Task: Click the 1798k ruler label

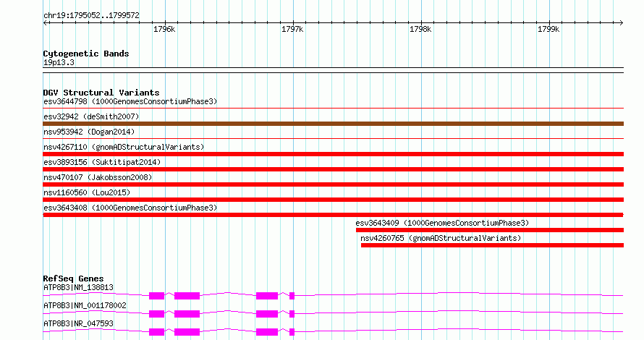Action: tap(420, 29)
